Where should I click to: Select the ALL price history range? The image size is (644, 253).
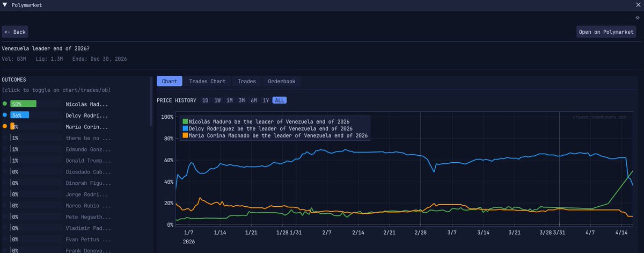(x=279, y=100)
